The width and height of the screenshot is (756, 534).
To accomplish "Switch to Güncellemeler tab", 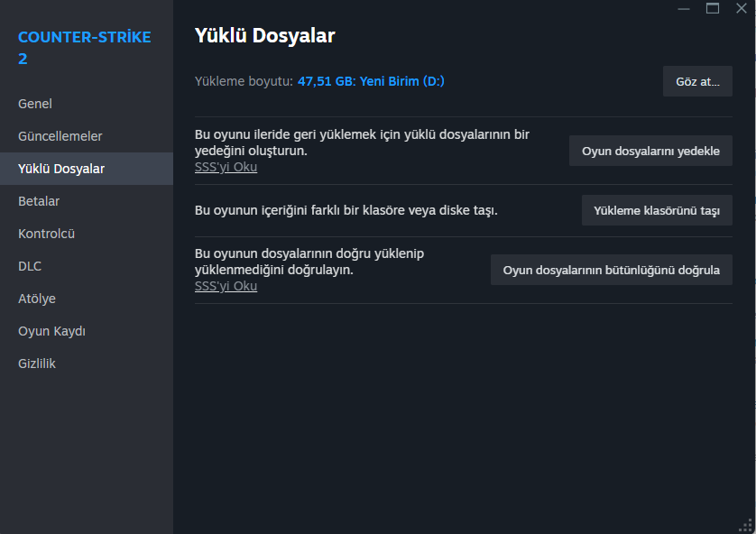I will (x=87, y=136).
